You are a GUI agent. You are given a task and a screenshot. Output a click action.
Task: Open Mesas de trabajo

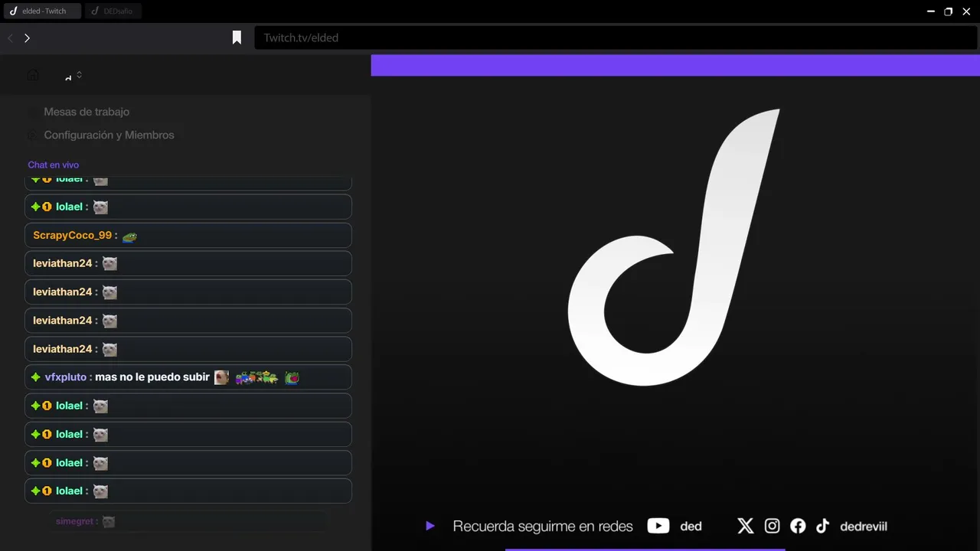[87, 112]
